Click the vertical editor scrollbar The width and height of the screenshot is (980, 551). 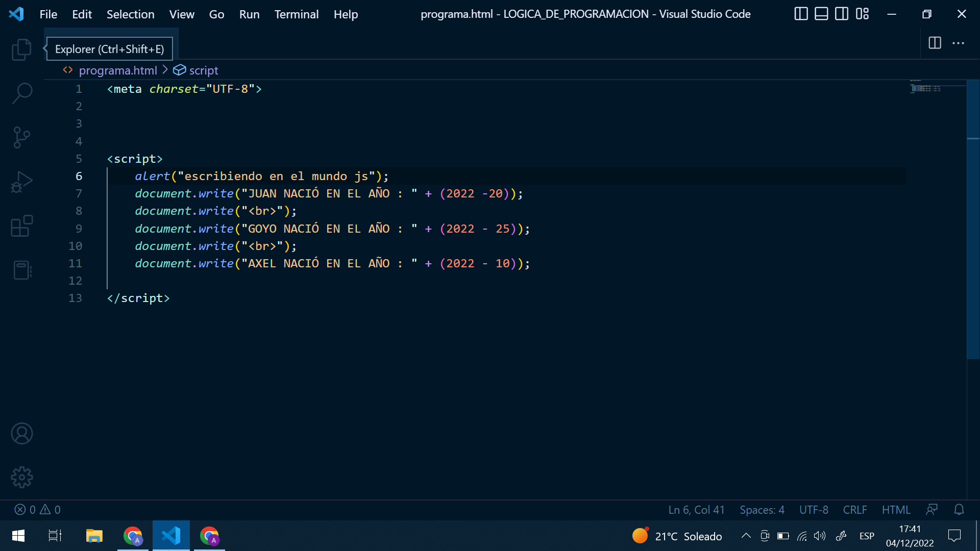click(x=973, y=219)
